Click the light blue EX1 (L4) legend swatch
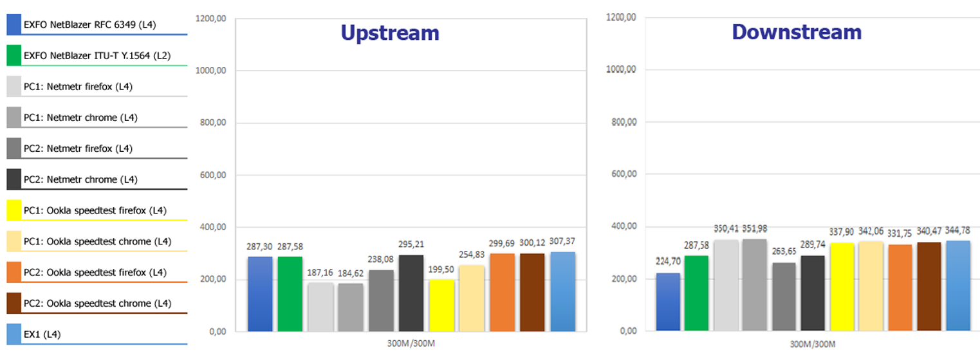This screenshot has width=980, height=355. coord(14,334)
